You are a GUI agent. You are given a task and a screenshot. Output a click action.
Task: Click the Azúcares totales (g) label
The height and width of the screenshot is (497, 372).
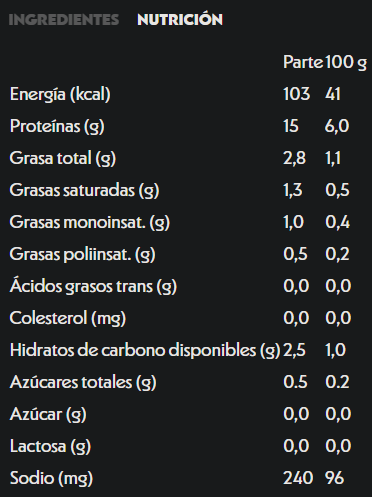point(83,382)
